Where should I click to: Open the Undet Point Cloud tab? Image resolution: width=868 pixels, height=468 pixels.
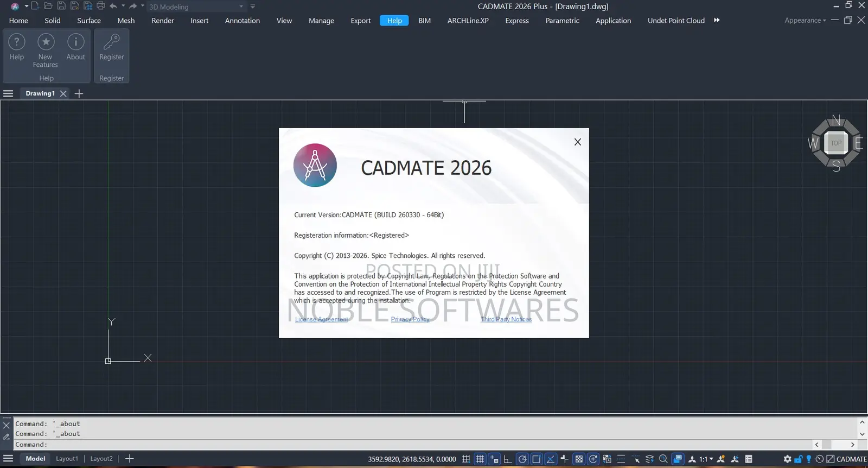point(676,21)
